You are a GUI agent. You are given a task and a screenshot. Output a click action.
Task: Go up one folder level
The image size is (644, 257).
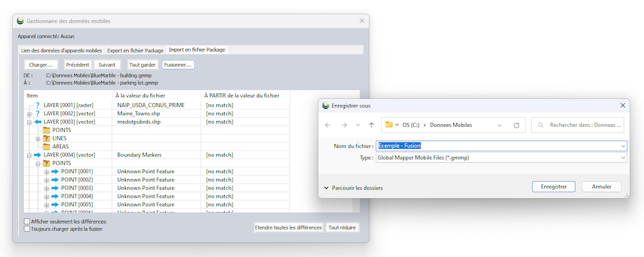[372, 125]
